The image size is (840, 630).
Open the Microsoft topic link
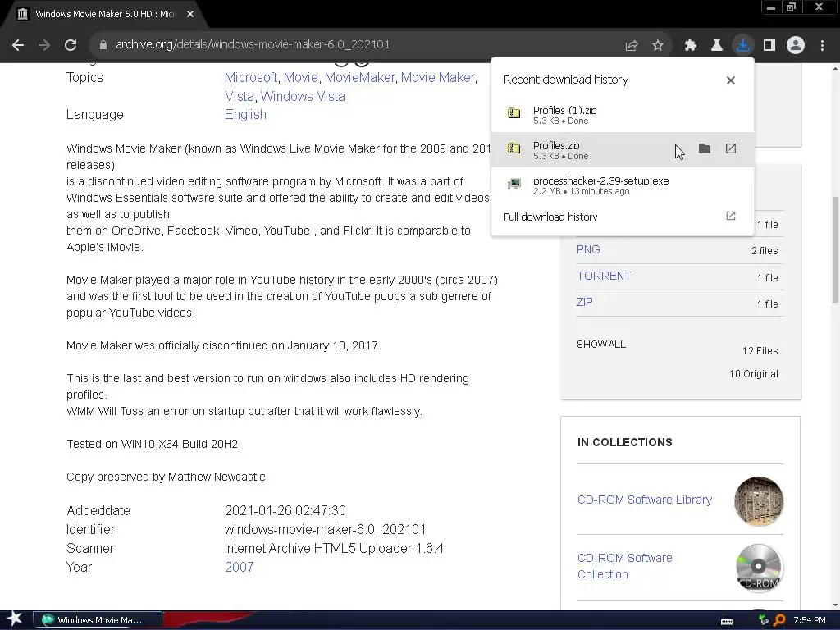coord(251,78)
